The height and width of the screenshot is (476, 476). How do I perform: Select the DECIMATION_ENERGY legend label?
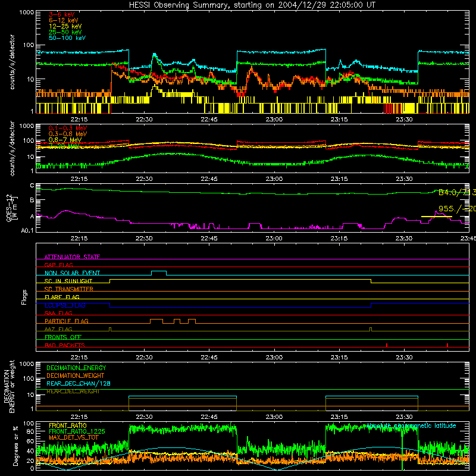click(x=76, y=368)
